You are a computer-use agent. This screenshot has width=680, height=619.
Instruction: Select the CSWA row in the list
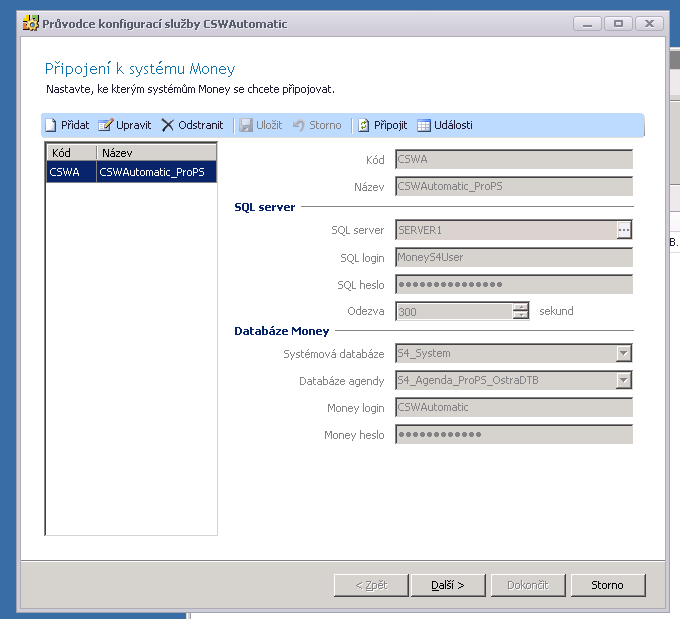131,172
